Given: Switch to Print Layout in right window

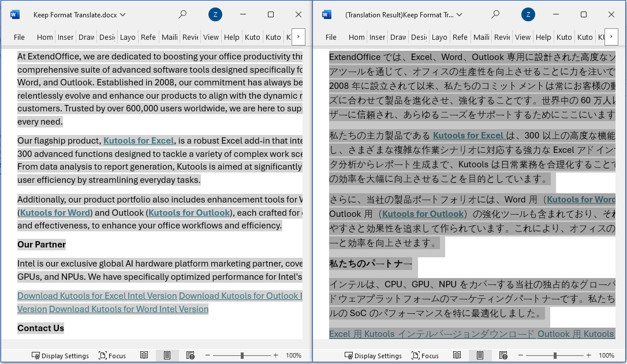Looking at the screenshot, I should click(480, 355).
